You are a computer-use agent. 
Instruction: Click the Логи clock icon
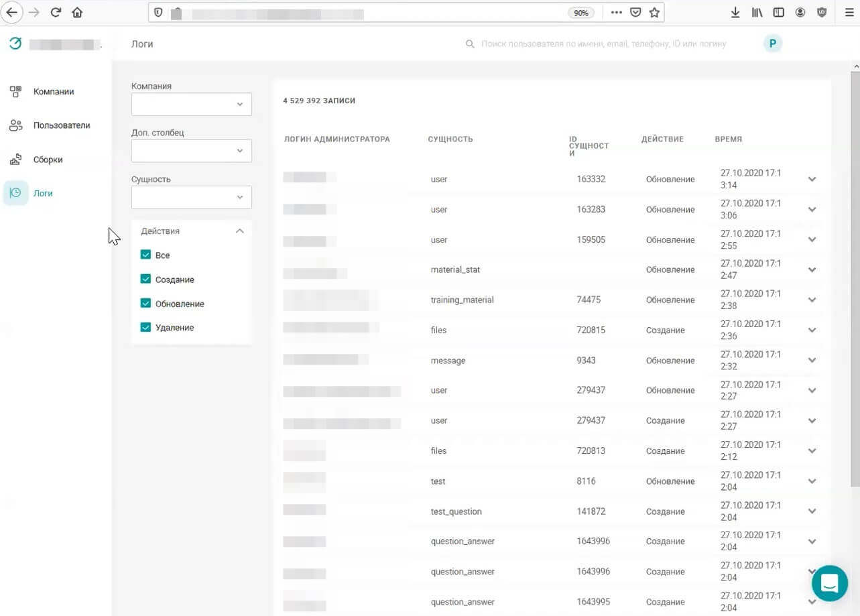click(x=15, y=193)
